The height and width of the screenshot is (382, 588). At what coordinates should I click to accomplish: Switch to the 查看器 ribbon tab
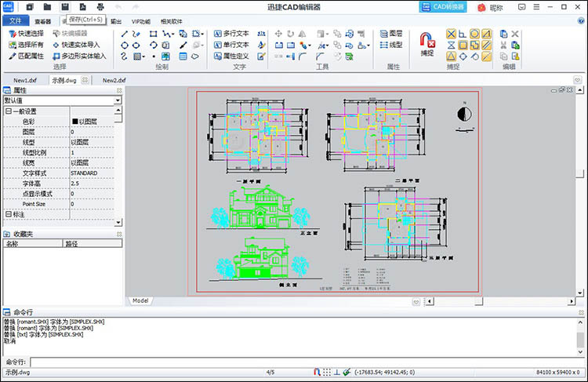(43, 21)
